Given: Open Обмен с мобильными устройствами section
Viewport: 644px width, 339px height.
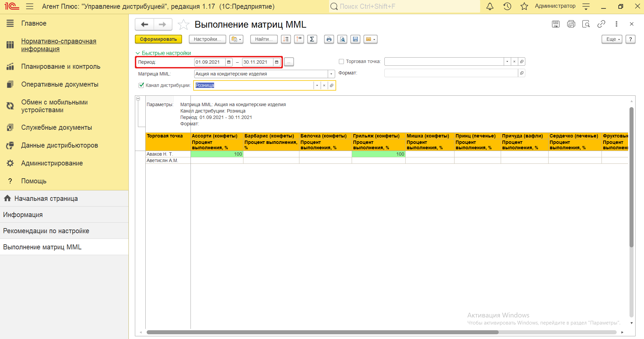Looking at the screenshot, I should pyautogui.click(x=54, y=106).
